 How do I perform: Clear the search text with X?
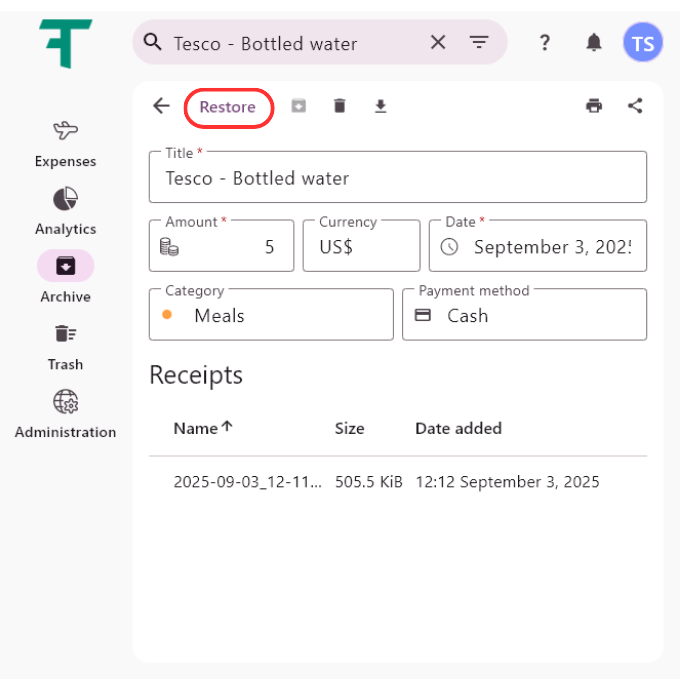point(438,42)
